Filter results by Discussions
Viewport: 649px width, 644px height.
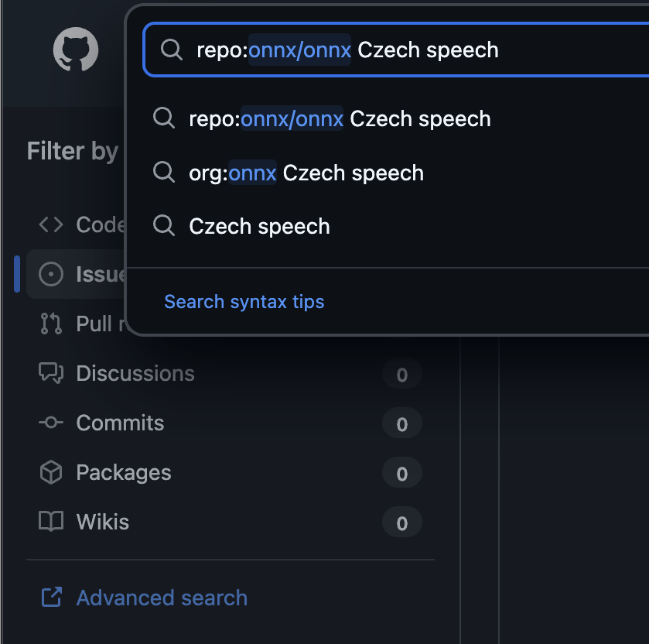pyautogui.click(x=135, y=373)
